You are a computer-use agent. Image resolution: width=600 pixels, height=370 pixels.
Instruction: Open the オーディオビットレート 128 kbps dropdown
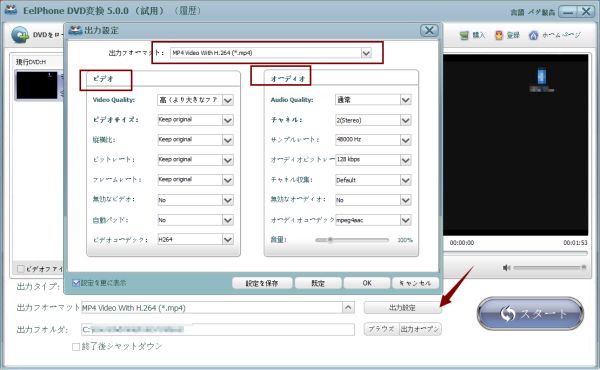(406, 160)
